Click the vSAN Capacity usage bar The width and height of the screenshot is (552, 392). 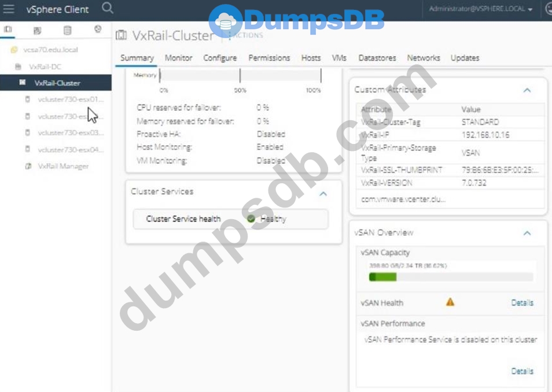451,278
